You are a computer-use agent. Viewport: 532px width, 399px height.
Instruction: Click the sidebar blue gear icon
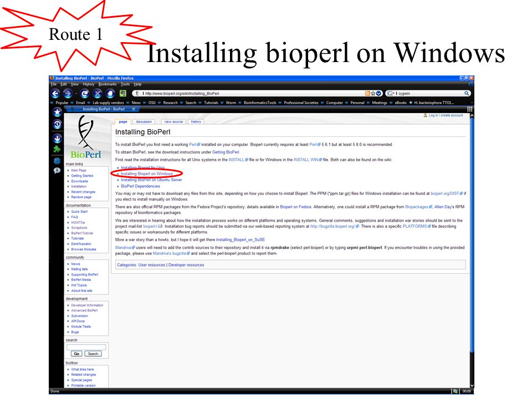click(57, 161)
